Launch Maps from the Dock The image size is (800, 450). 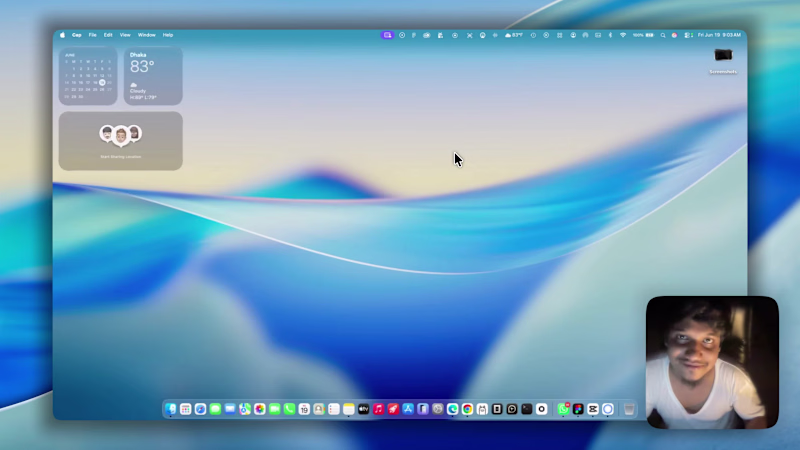tap(245, 409)
